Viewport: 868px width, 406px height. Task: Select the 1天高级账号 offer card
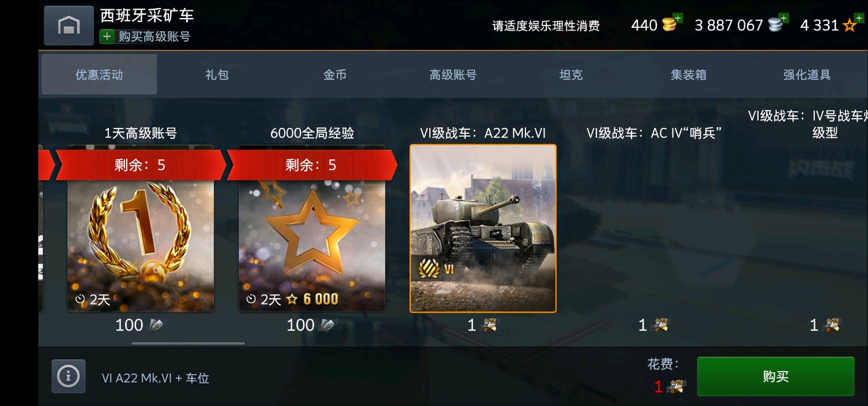141,228
